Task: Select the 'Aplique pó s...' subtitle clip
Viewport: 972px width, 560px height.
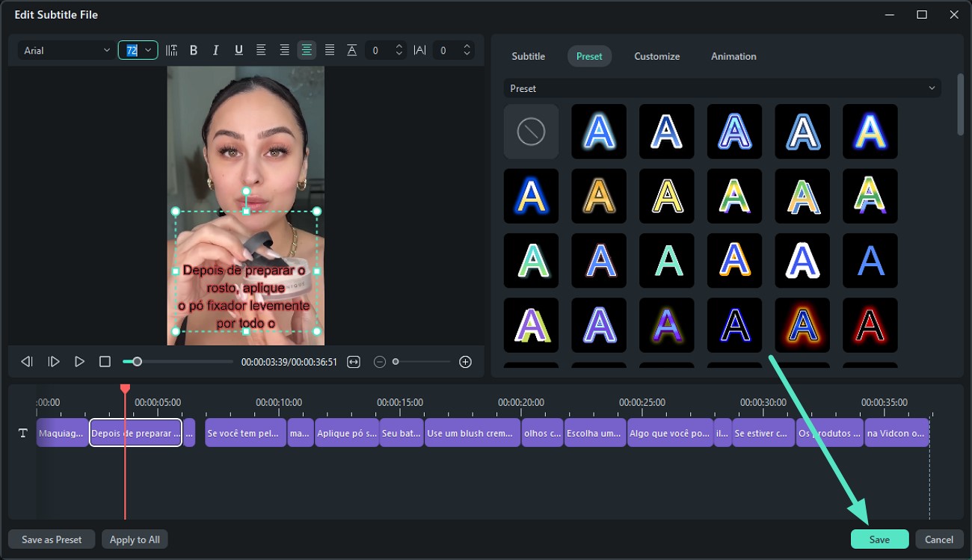Action: pyautogui.click(x=347, y=433)
